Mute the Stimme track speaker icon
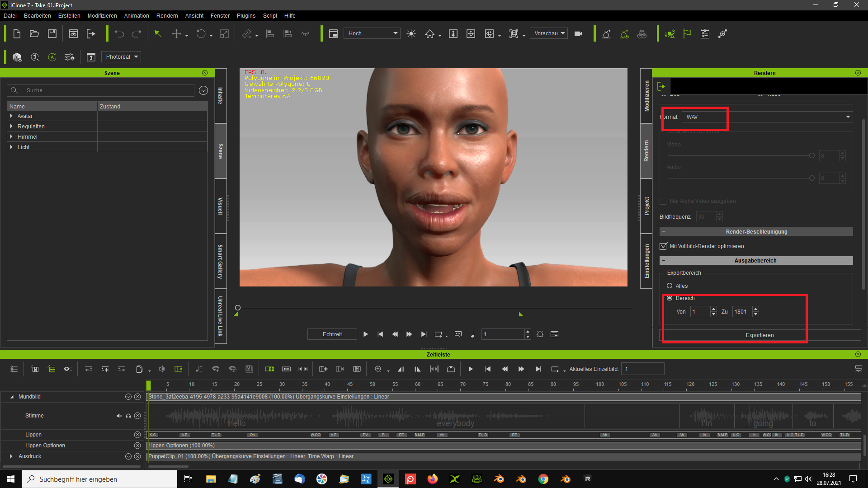This screenshot has width=868, height=488. (119, 416)
